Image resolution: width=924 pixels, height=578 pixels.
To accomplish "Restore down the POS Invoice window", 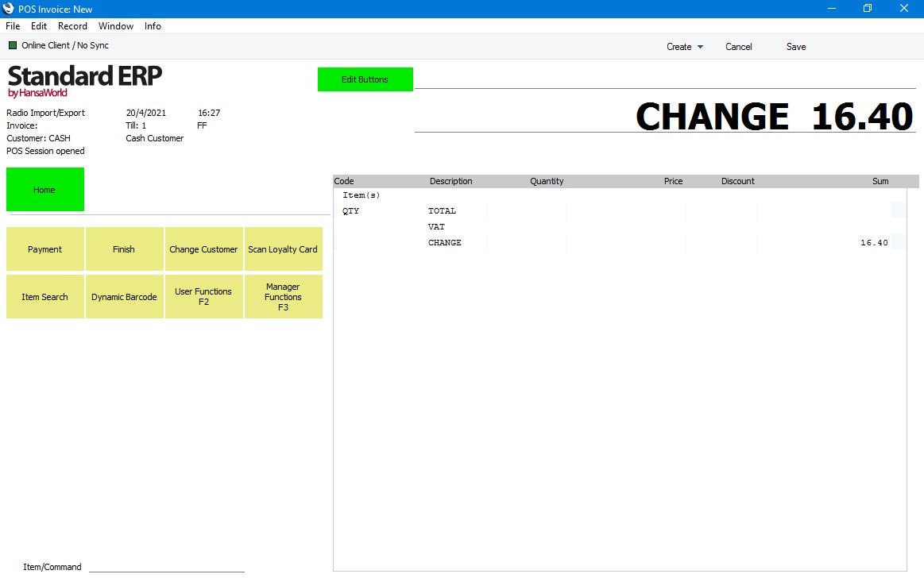I will [x=868, y=9].
